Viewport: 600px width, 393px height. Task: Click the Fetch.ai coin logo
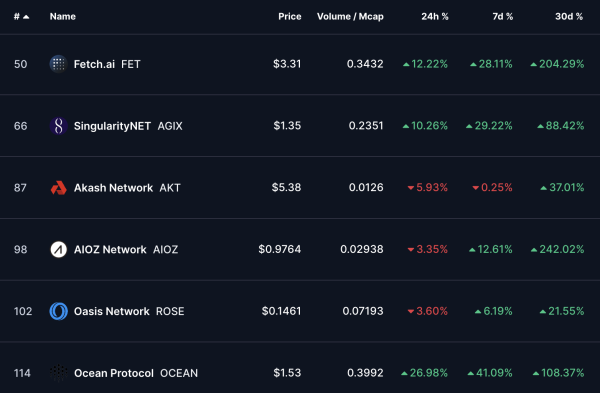coord(59,64)
